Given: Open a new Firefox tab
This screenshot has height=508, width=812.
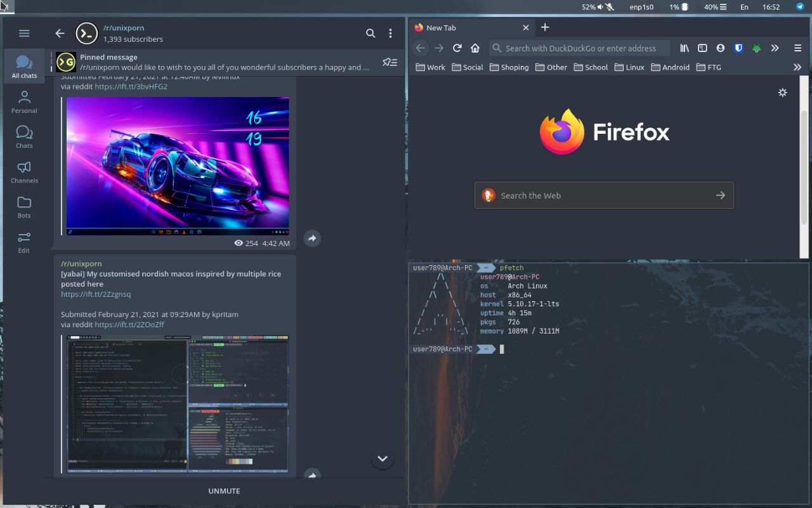Looking at the screenshot, I should coord(545,27).
